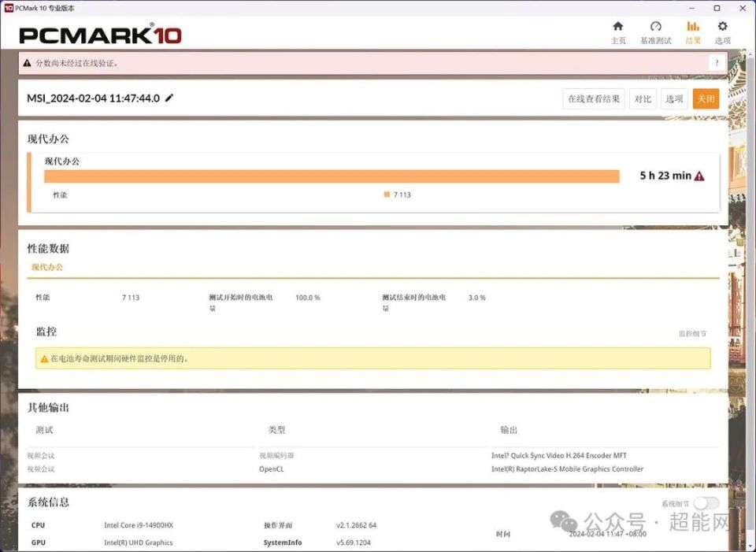
Task: Click the warning triangle beside 5 h 23 min
Action: (699, 176)
